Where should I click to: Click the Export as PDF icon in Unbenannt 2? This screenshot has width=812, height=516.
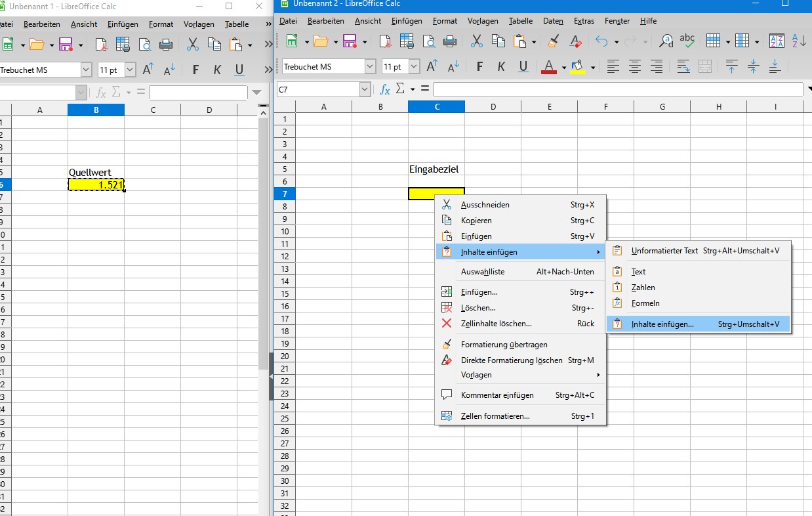tap(385, 41)
